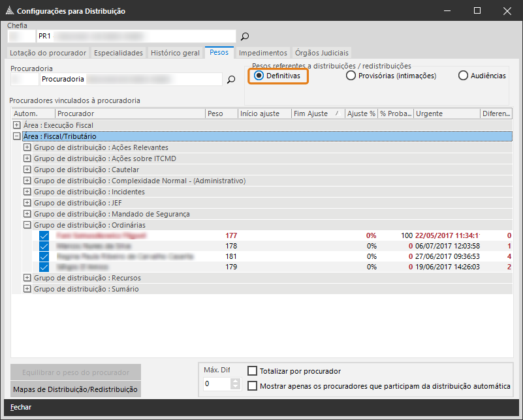Viewport: 523px width, 420px height.
Task: Open the Impedimentos tab
Action: click(262, 53)
